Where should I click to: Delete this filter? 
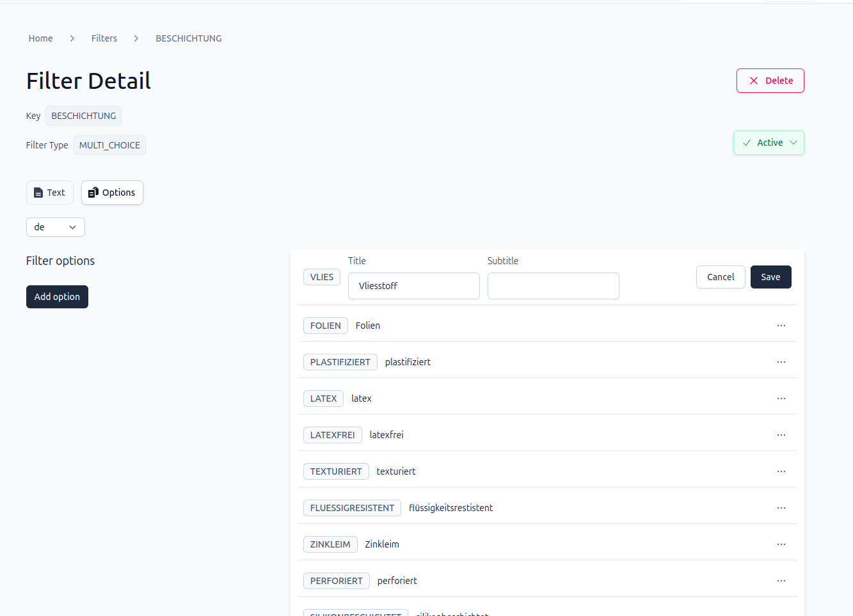(x=770, y=81)
